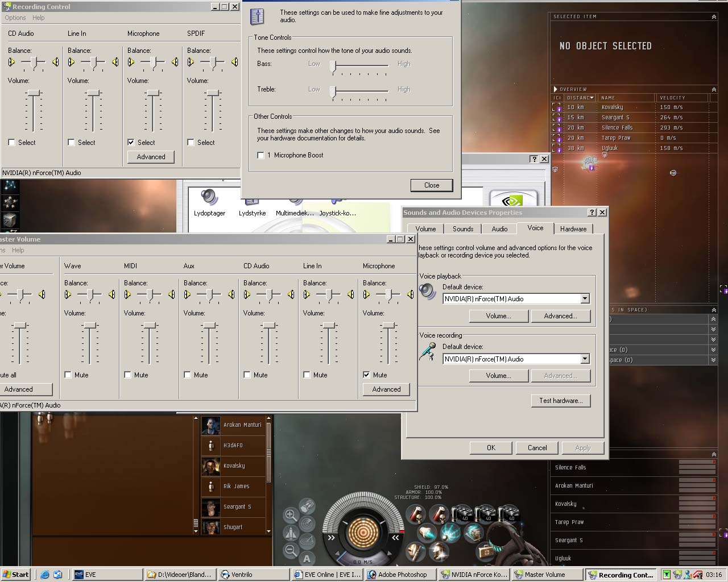Click the Test hardware... button
728x582 pixels.
coord(560,401)
